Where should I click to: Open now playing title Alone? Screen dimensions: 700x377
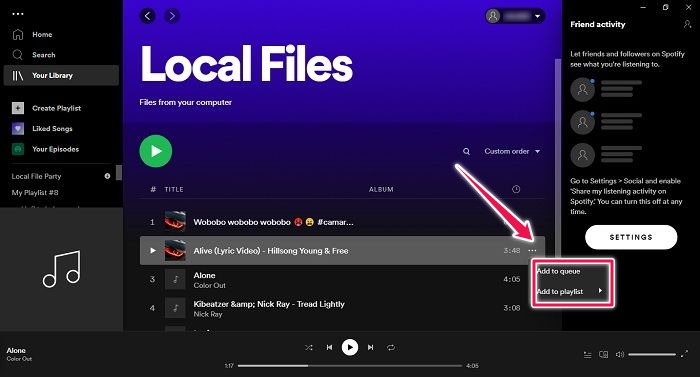coord(16,351)
